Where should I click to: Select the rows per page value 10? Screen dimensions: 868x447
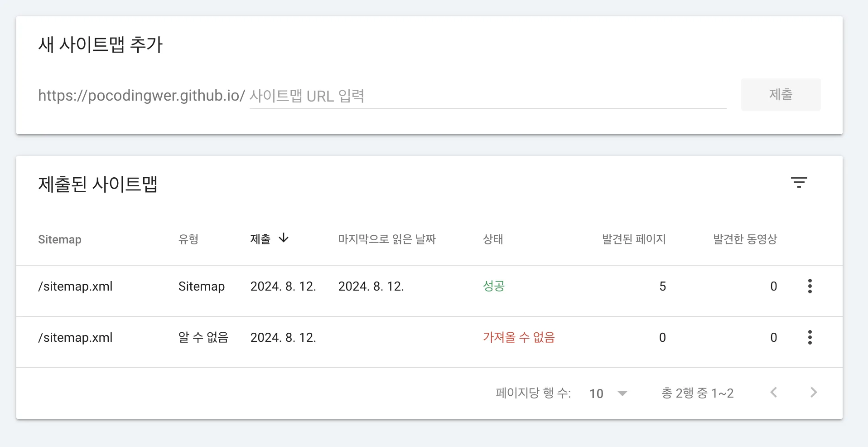pos(596,393)
